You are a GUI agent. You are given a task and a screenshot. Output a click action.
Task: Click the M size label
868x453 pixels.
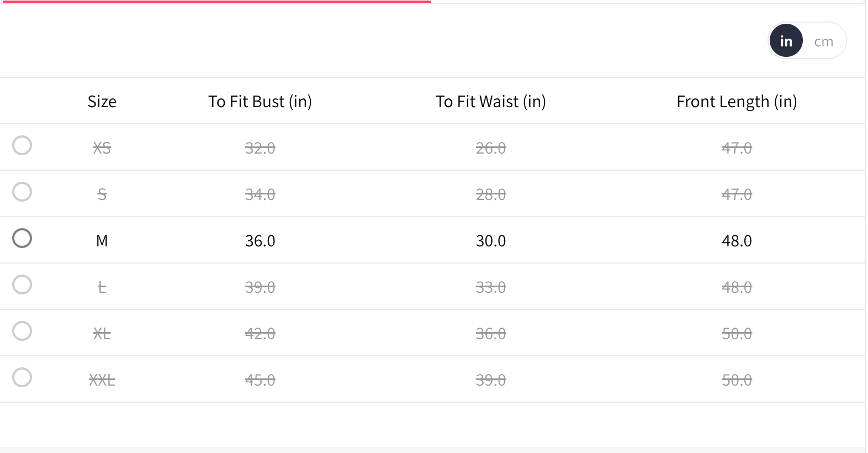click(x=102, y=241)
